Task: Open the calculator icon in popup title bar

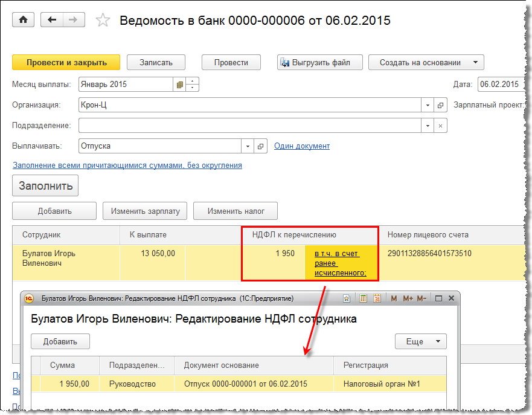Action: tap(364, 298)
